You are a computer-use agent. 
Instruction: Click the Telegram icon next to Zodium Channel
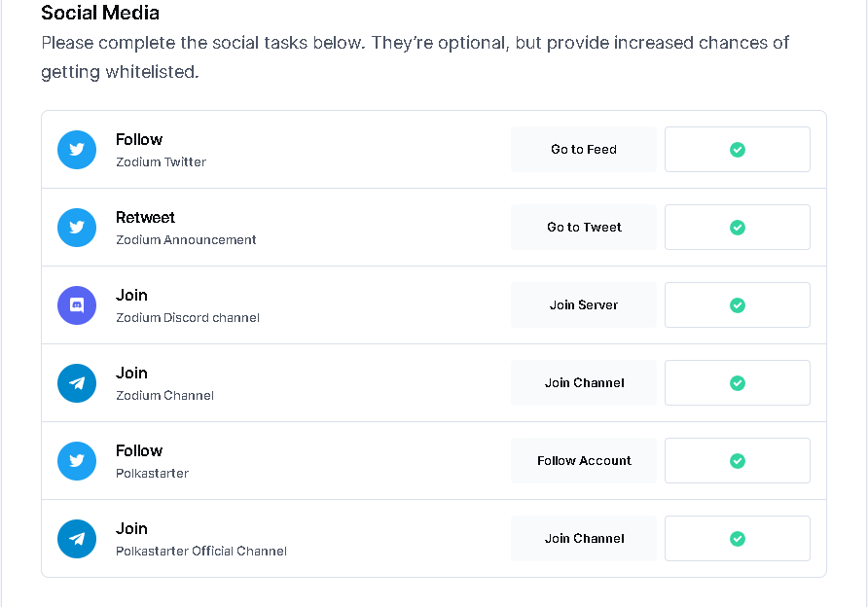77,383
